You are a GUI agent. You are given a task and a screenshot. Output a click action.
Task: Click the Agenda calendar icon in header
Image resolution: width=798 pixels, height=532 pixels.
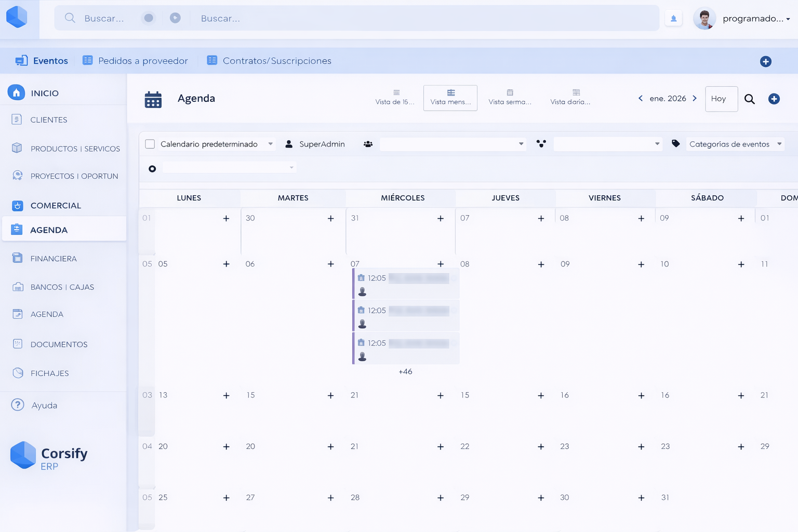pyautogui.click(x=153, y=99)
